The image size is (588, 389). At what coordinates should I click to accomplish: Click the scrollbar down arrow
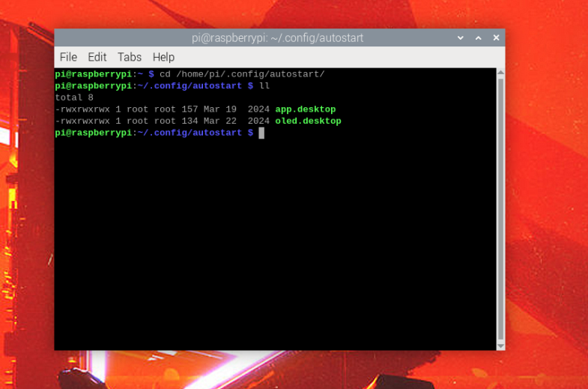(500, 346)
